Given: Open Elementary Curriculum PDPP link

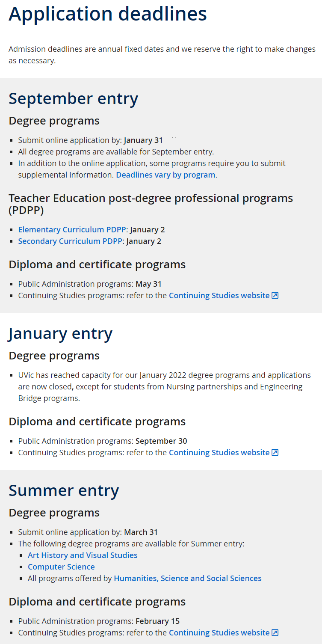Looking at the screenshot, I should tap(72, 229).
